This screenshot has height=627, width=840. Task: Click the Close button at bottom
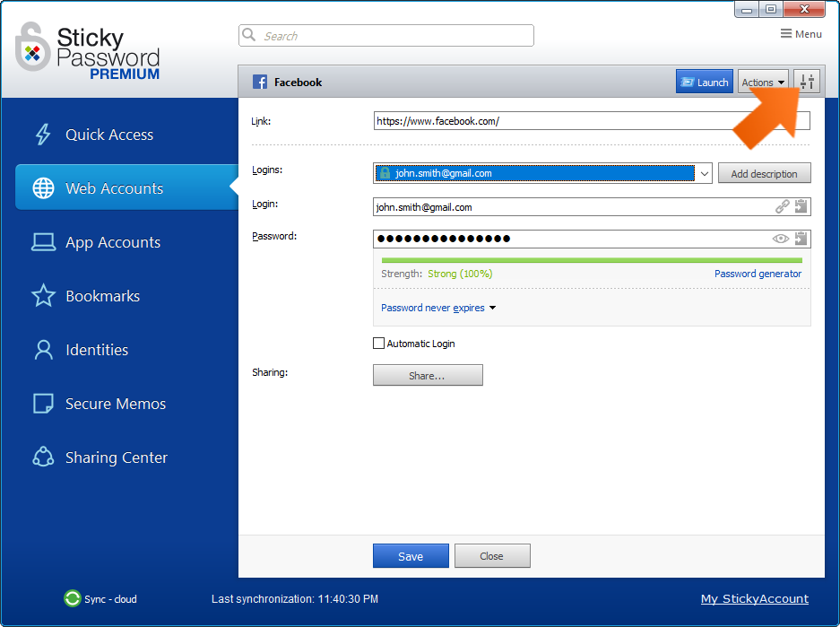pyautogui.click(x=492, y=556)
